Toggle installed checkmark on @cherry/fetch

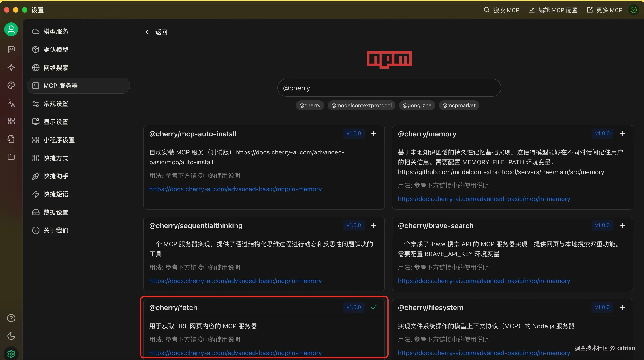tap(373, 307)
